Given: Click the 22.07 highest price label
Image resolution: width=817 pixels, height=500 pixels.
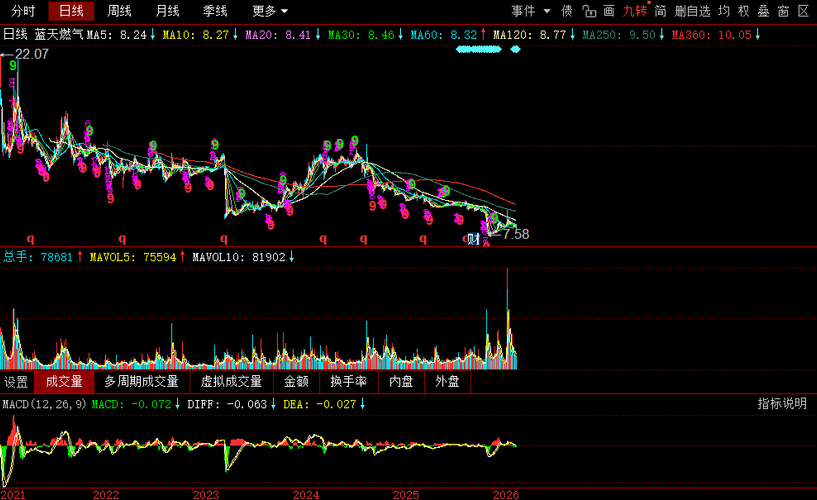Looking at the screenshot, I should [32, 54].
